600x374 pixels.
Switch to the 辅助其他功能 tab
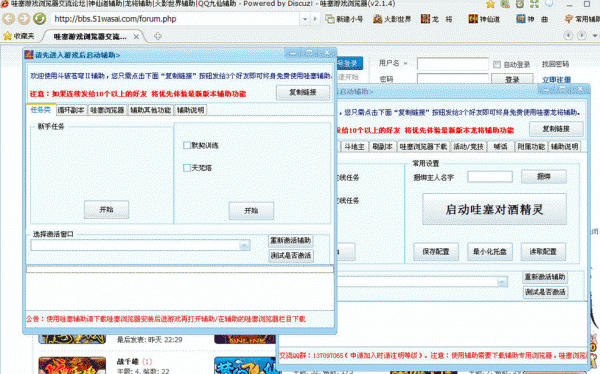150,110
